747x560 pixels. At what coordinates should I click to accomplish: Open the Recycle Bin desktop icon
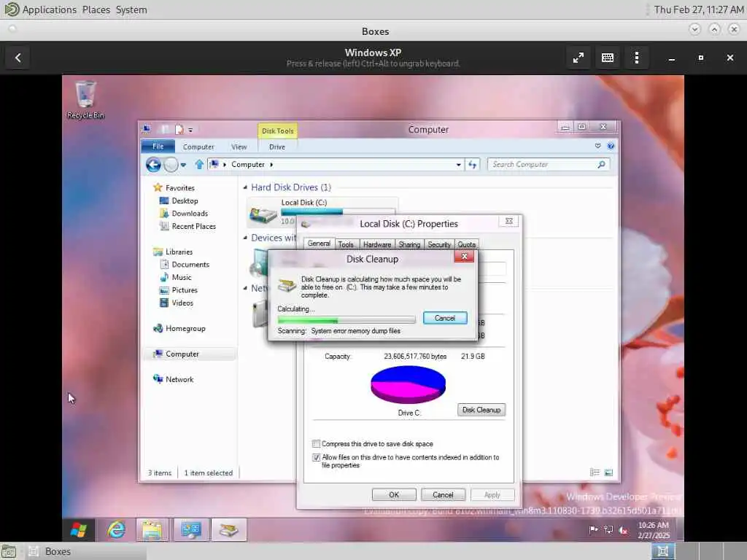tap(85, 100)
